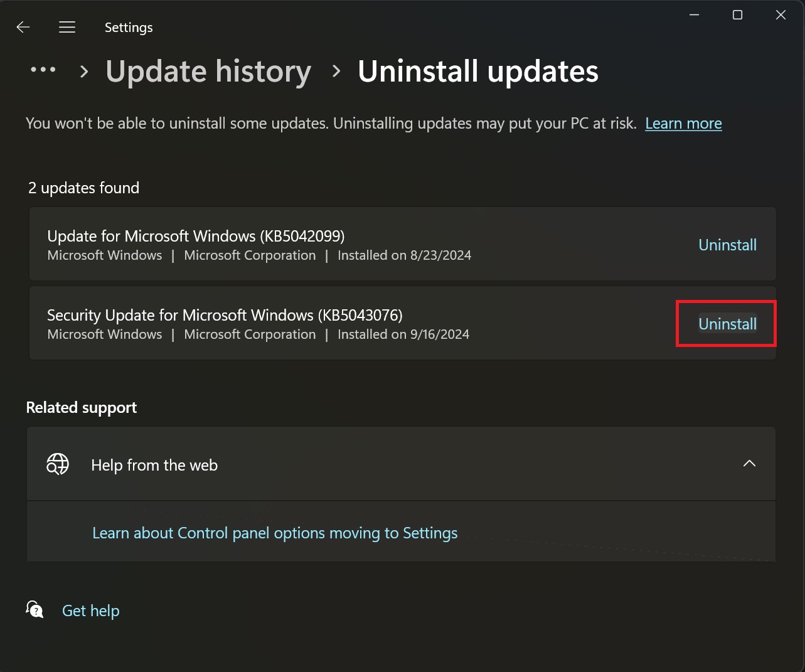Select the Uninstall updates breadcrumb title
805x672 pixels.
point(478,71)
